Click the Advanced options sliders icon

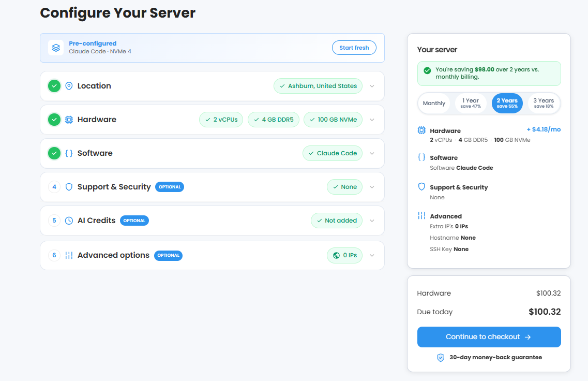tap(69, 255)
